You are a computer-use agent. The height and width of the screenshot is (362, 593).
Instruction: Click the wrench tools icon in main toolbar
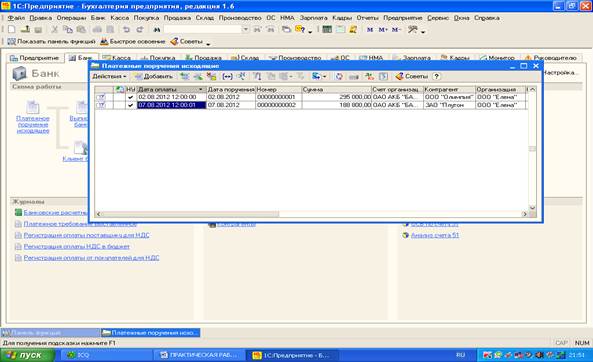point(413,30)
